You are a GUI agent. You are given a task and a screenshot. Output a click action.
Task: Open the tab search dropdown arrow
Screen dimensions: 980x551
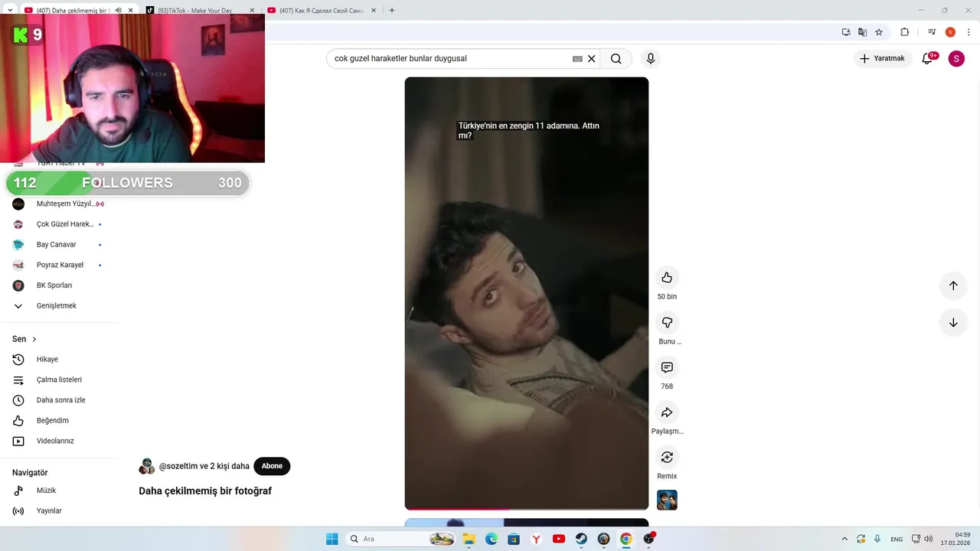click(9, 11)
